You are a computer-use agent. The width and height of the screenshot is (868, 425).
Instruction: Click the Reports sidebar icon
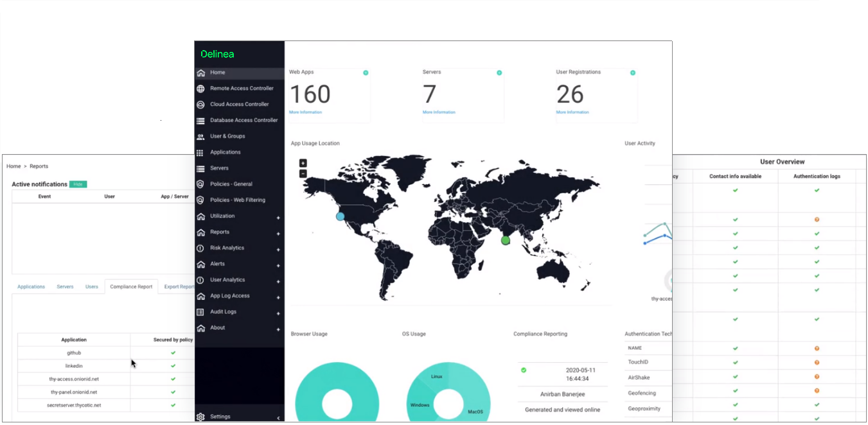(201, 232)
